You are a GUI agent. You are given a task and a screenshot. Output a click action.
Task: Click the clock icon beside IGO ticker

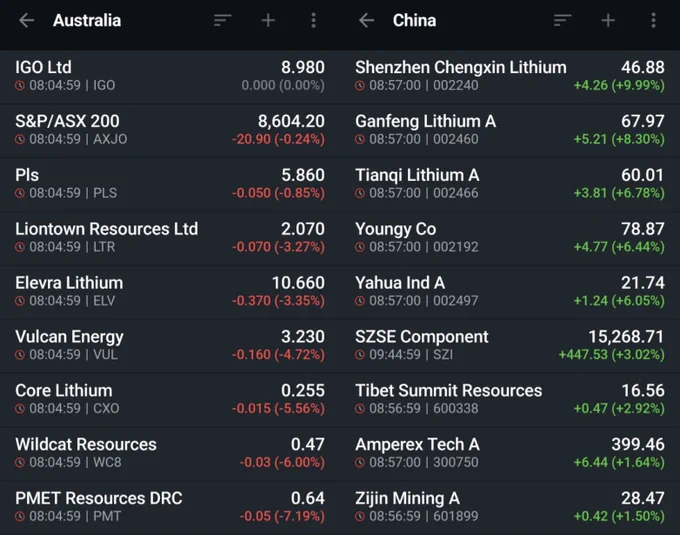[x=20, y=85]
